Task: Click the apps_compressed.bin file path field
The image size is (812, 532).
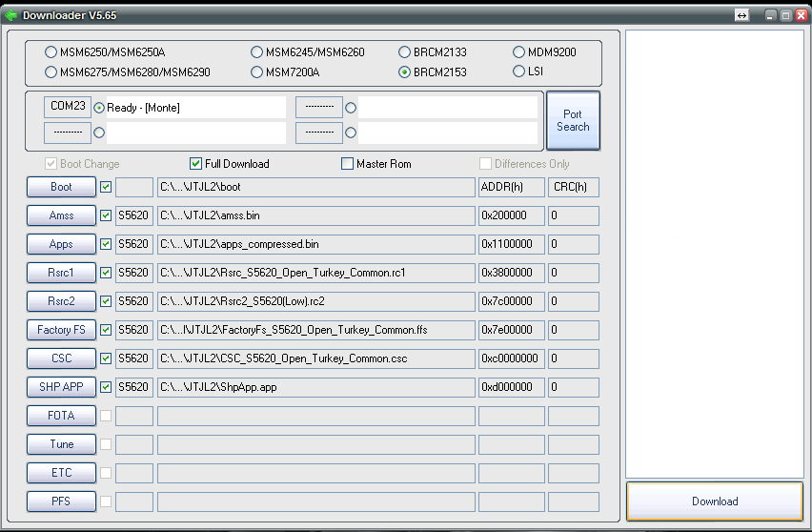Action: coord(315,244)
